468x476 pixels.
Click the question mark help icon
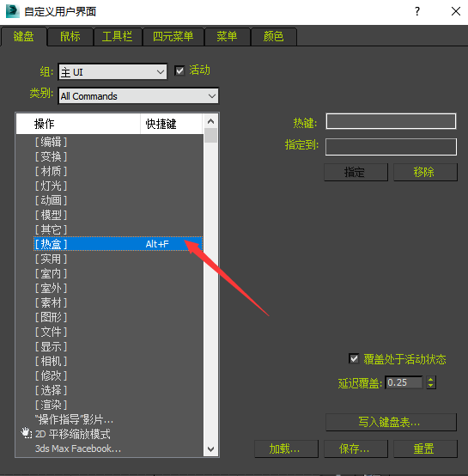417,11
